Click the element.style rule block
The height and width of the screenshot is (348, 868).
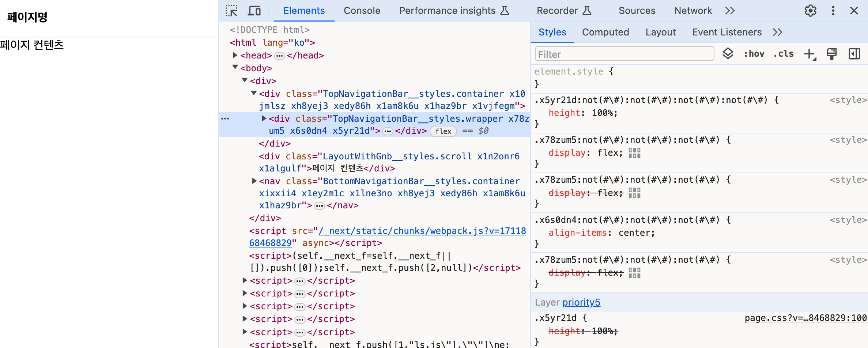[x=699, y=78]
